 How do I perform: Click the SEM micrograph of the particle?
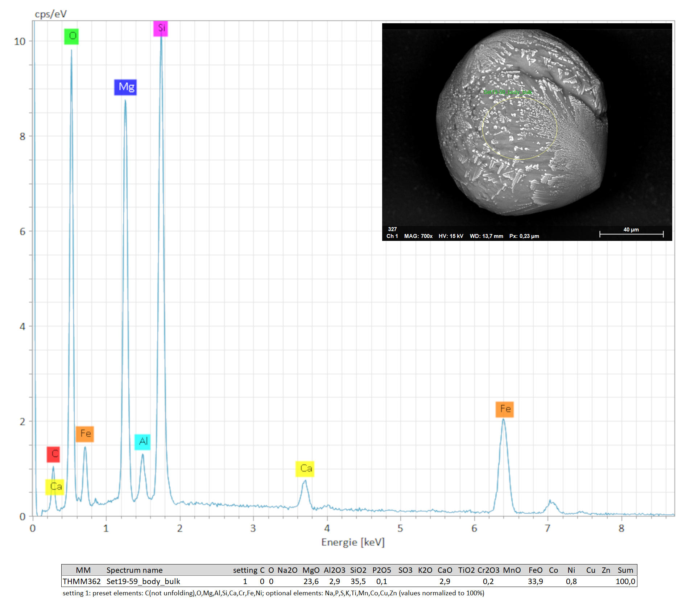click(x=522, y=123)
